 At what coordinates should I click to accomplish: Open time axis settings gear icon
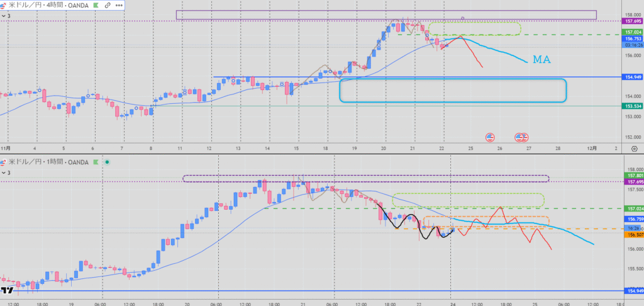tap(633, 148)
